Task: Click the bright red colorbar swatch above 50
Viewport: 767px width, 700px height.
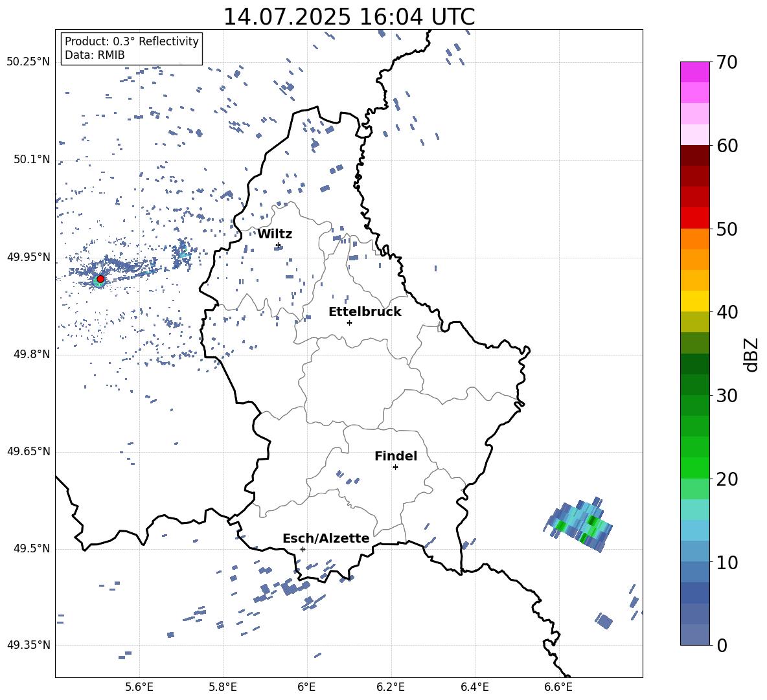Action: 694,218
